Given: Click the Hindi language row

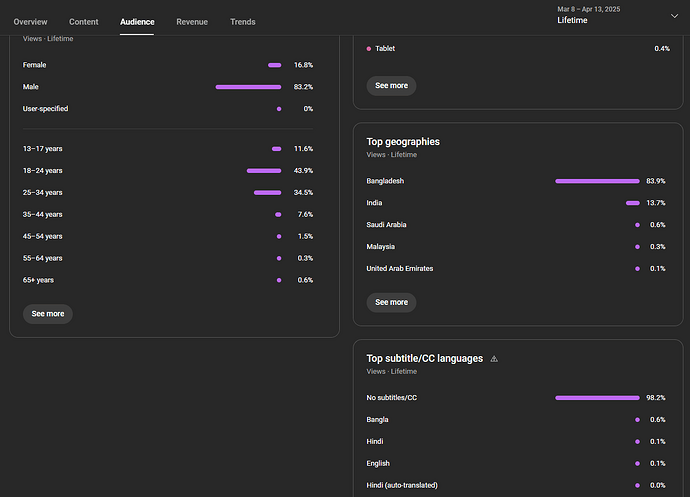Looking at the screenshot, I should coord(516,442).
